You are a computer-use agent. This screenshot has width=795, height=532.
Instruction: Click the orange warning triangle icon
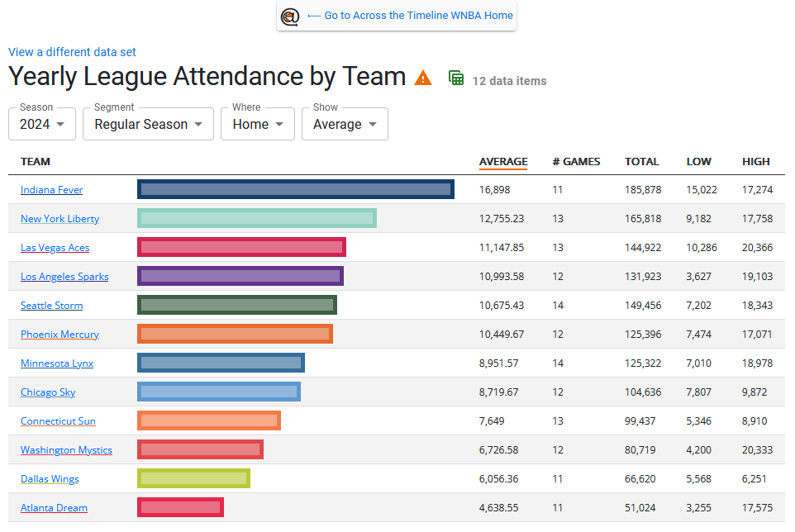(x=423, y=78)
